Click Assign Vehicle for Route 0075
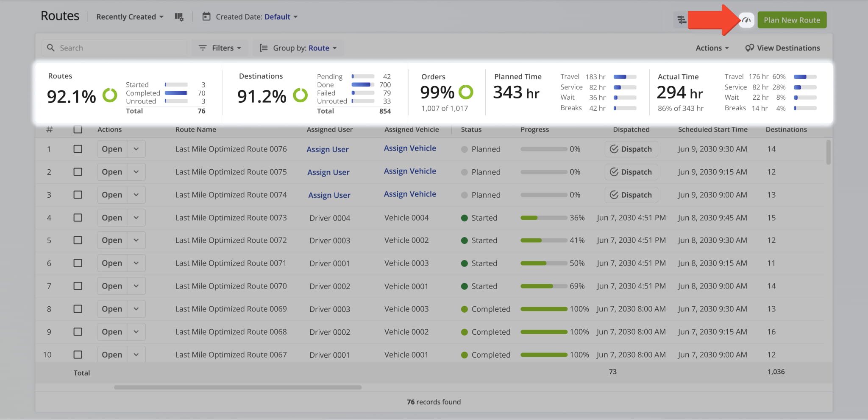 pyautogui.click(x=410, y=171)
